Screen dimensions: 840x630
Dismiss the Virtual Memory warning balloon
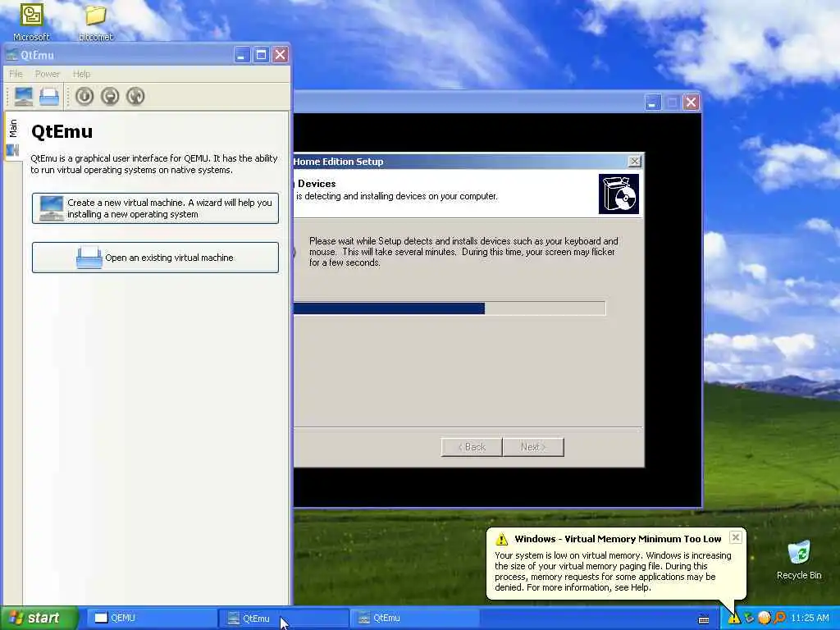pos(736,537)
